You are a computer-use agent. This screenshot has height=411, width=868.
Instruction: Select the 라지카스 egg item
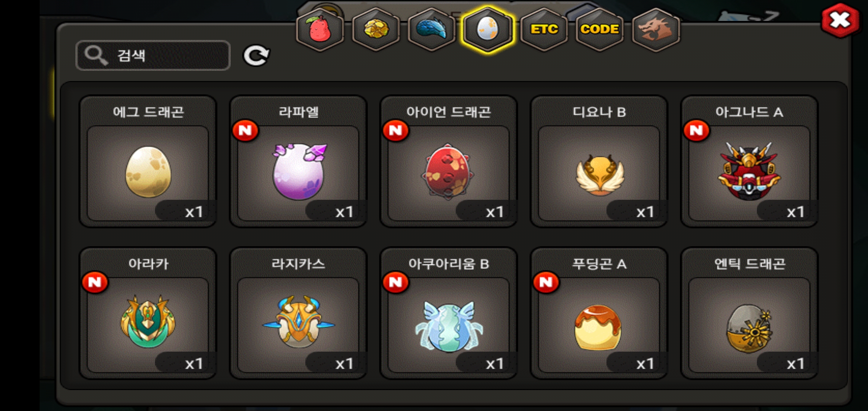click(x=298, y=313)
